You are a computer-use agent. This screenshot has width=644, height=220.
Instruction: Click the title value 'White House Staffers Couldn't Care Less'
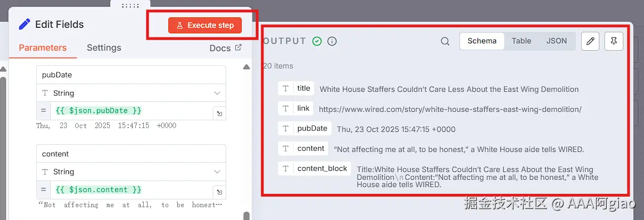449,90
